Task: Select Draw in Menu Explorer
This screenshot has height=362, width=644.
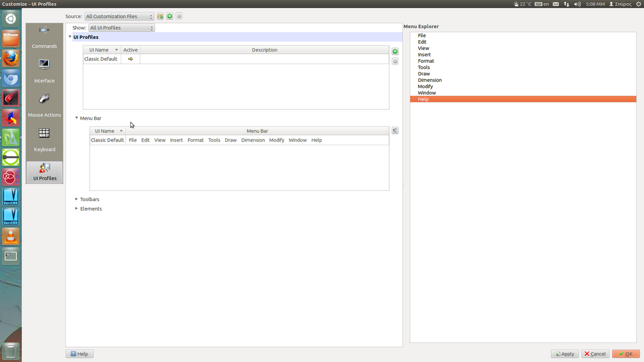Action: (424, 74)
